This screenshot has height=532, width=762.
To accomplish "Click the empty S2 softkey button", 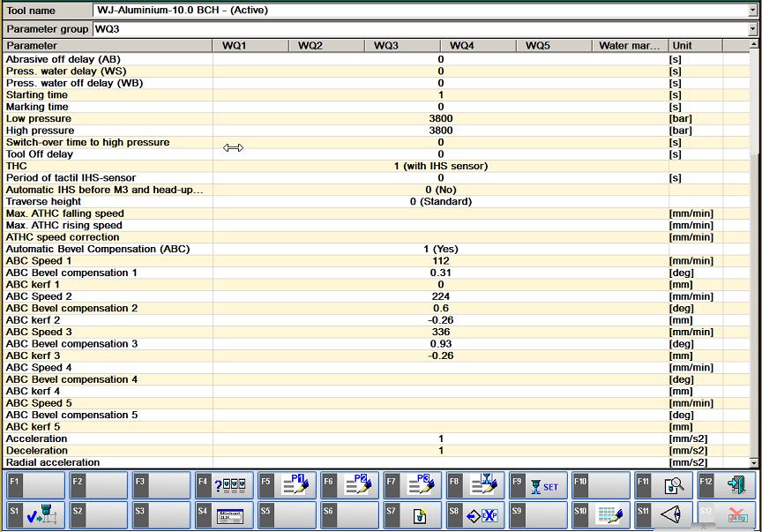I will pos(98,515).
